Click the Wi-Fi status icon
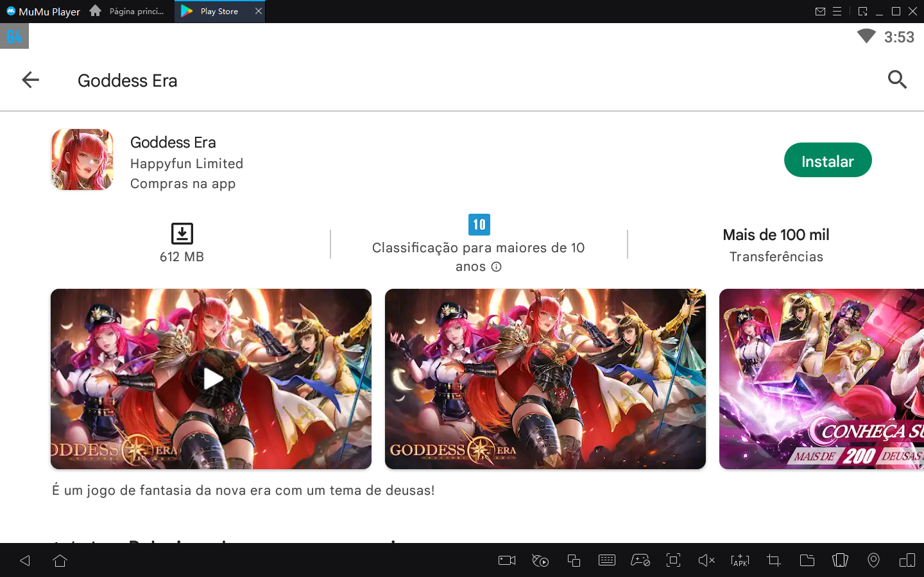The height and width of the screenshot is (577, 924). [866, 36]
